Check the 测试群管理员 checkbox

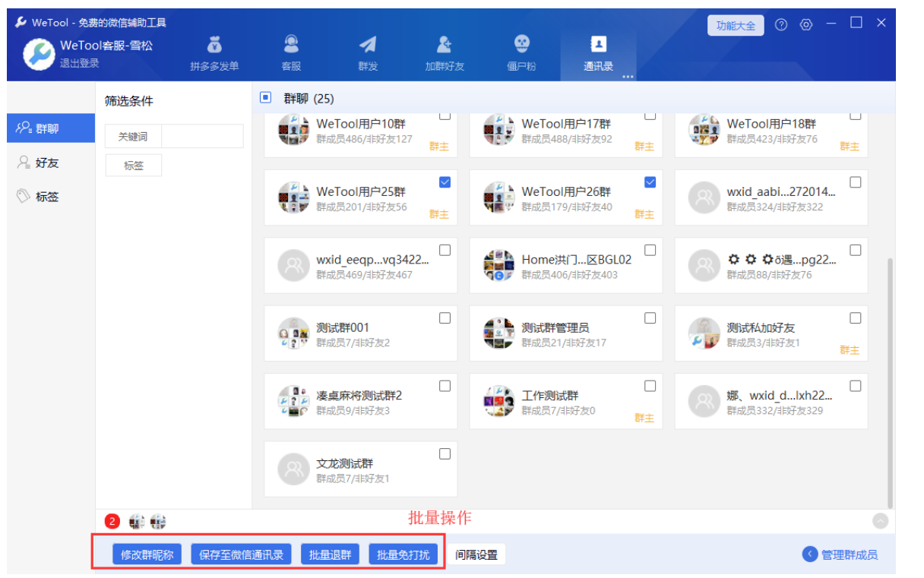point(650,318)
